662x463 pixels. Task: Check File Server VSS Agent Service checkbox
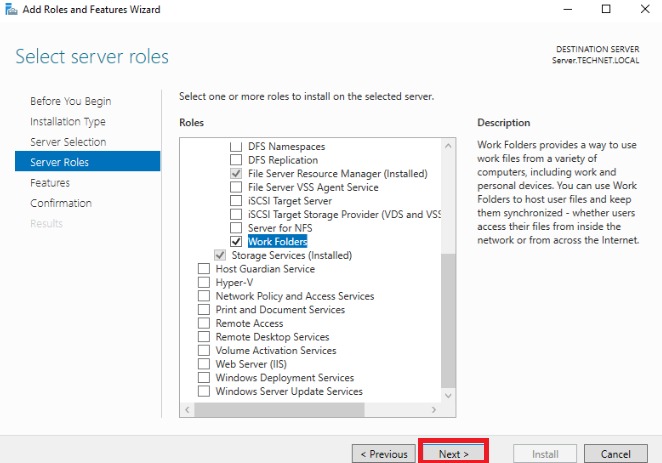point(236,187)
